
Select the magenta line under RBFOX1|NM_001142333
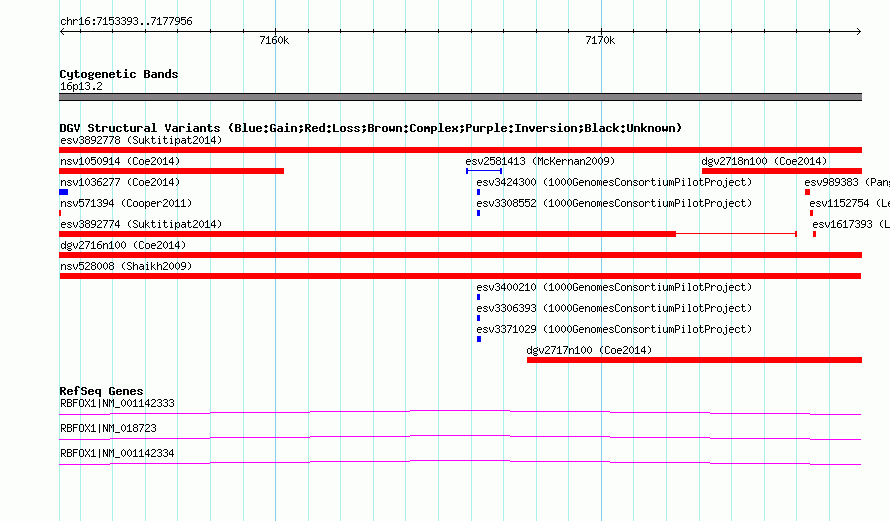pyautogui.click(x=460, y=412)
